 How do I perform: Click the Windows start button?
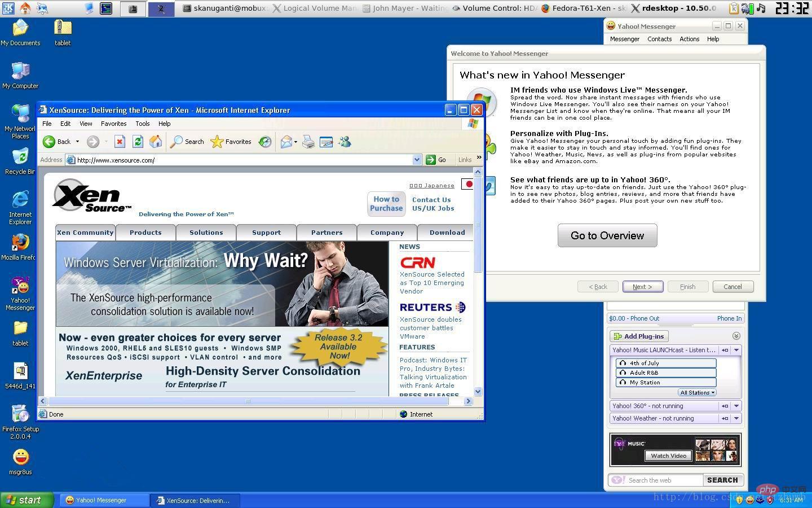(x=27, y=500)
